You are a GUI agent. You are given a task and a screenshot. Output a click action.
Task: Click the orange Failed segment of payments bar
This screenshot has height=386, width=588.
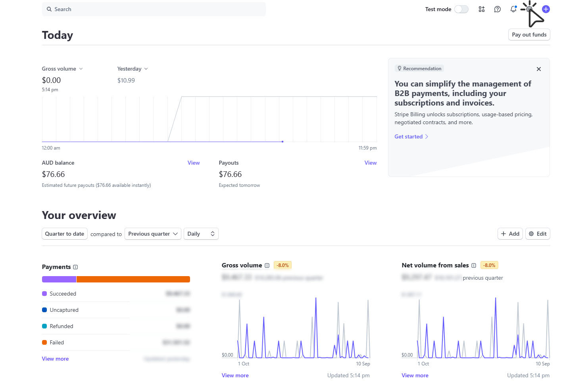click(133, 279)
